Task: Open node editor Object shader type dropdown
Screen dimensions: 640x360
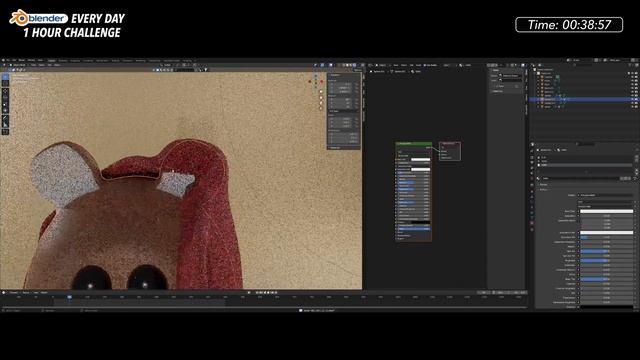Action: (382, 65)
